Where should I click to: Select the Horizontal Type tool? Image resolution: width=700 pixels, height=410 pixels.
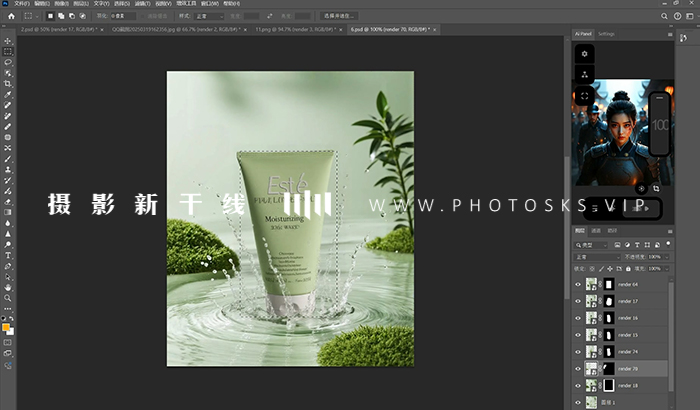coord(8,255)
